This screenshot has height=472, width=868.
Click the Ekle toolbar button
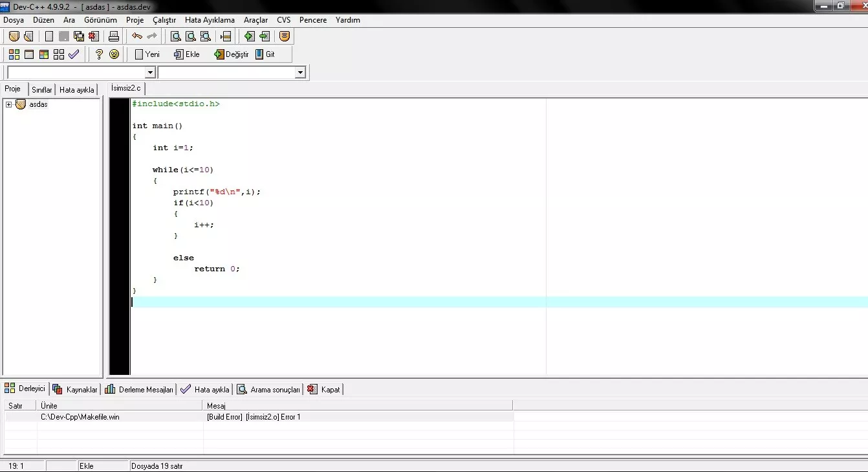click(187, 54)
